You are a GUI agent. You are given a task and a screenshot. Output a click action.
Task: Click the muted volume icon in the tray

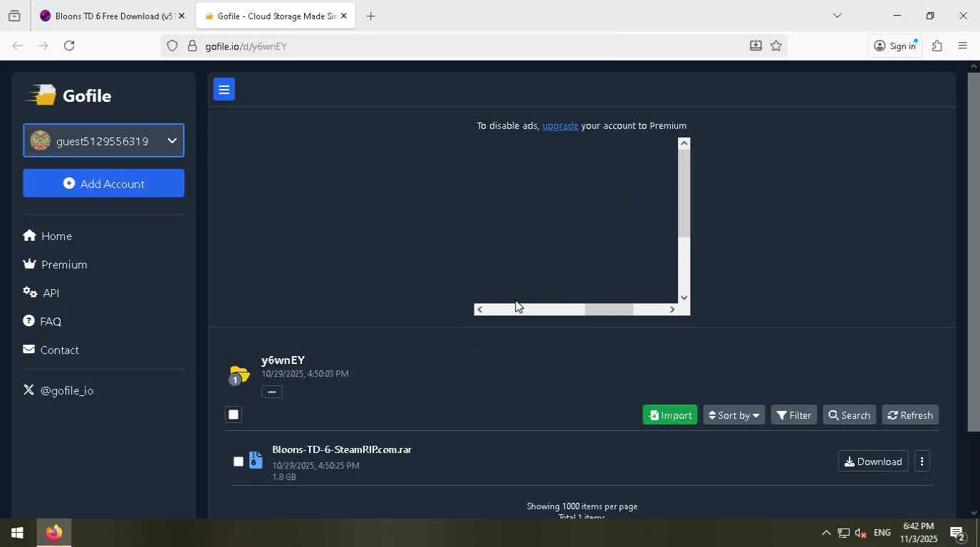pyautogui.click(x=861, y=533)
